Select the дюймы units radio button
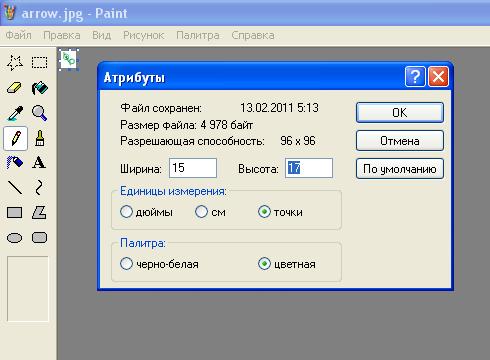 126,212
